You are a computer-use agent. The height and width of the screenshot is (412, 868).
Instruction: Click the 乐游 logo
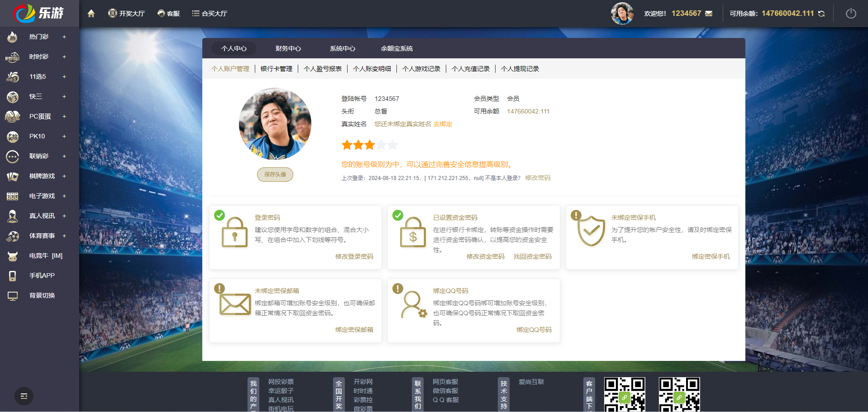(39, 13)
